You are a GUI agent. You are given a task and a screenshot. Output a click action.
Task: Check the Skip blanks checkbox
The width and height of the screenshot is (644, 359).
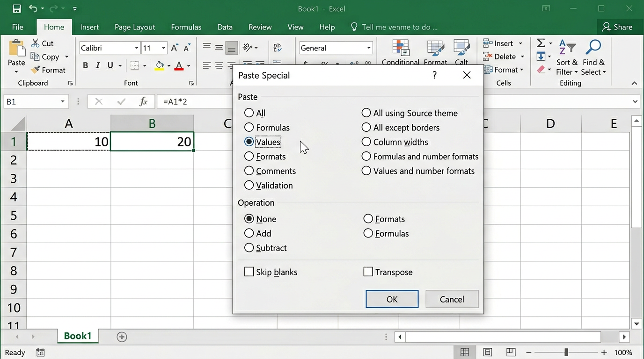click(x=249, y=272)
